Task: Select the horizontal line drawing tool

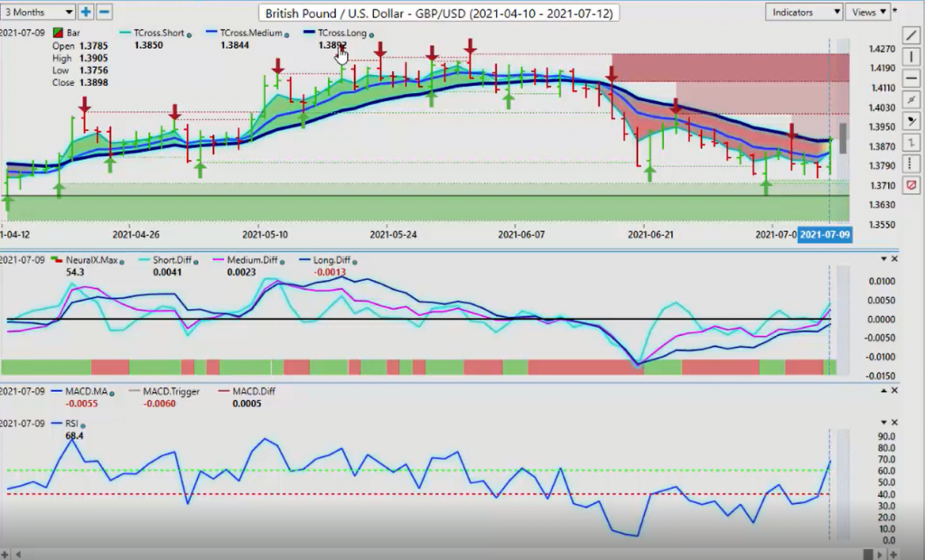Action: pos(912,78)
